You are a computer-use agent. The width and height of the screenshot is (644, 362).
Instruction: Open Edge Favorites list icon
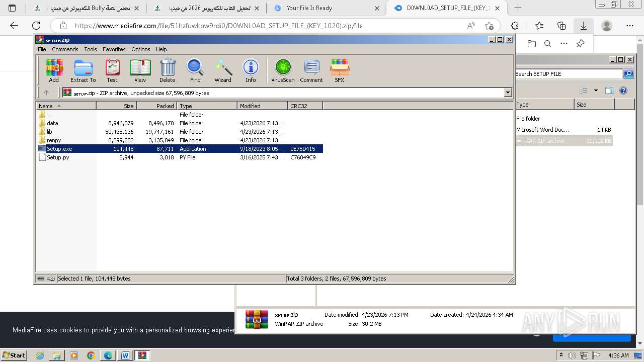539,26
